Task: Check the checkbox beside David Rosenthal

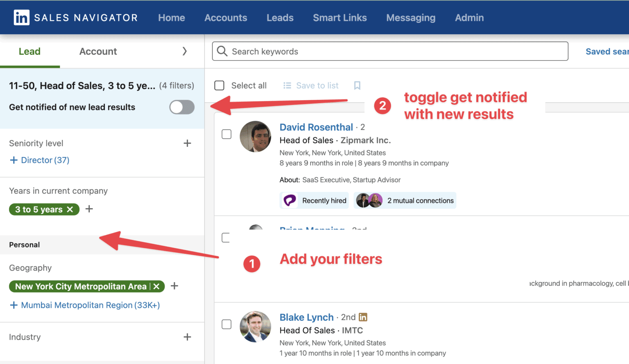Action: coord(226,134)
